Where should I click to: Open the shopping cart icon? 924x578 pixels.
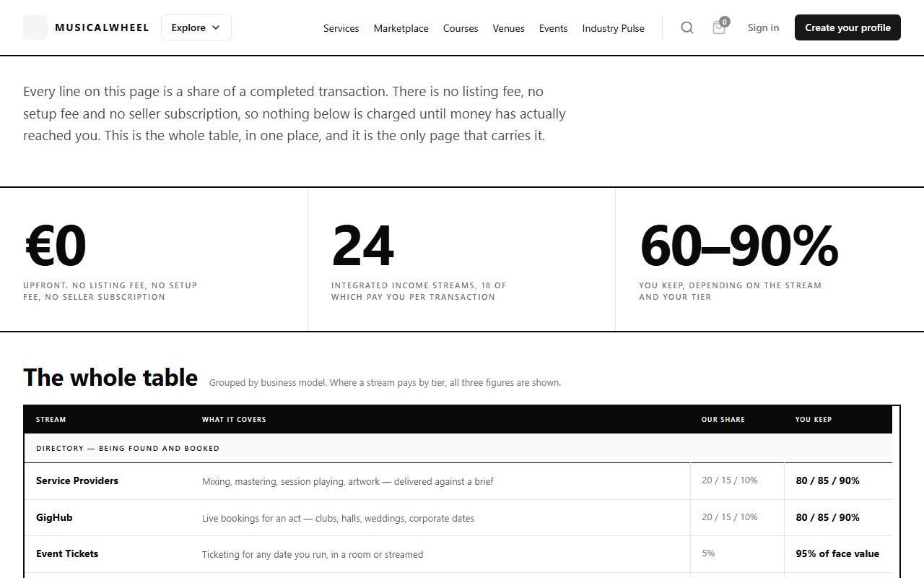[x=719, y=27]
